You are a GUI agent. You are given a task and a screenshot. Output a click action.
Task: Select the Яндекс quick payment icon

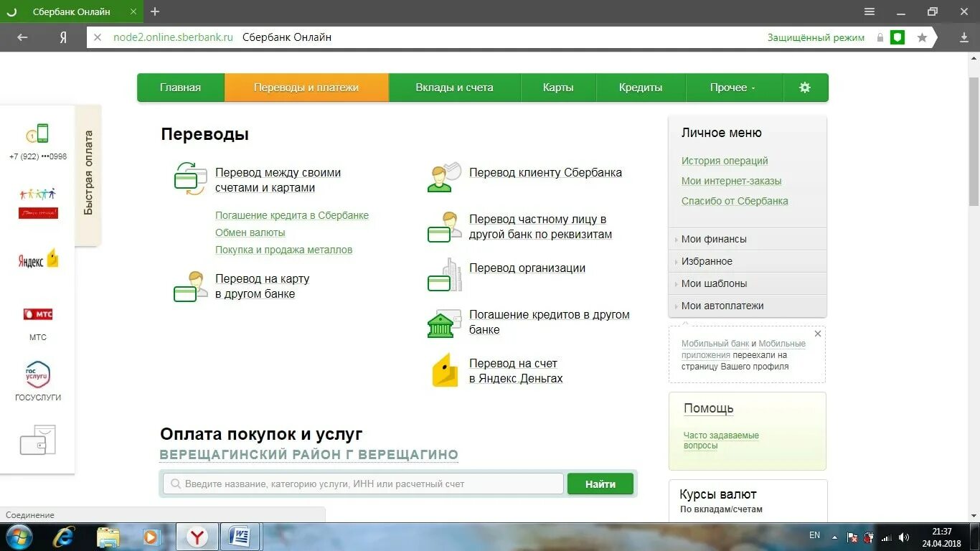point(38,260)
